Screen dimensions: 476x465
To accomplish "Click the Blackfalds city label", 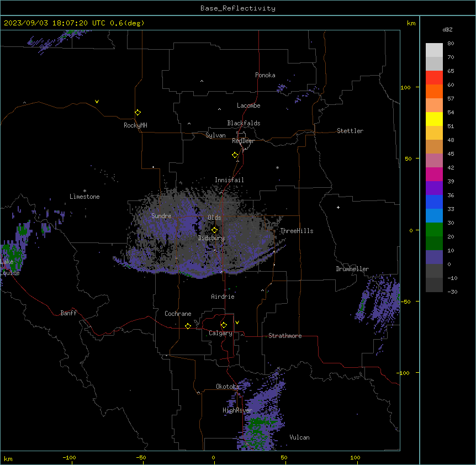I will 244,123.
